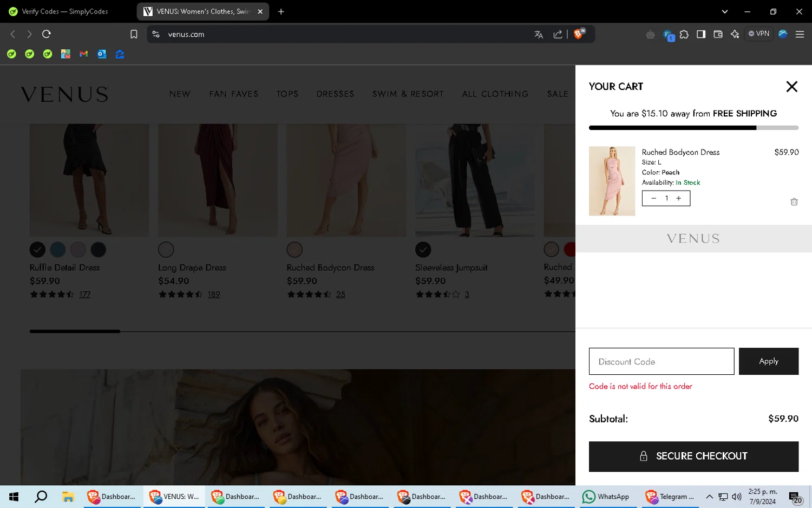Open Ruffle Detail Dress product link

coord(64,268)
